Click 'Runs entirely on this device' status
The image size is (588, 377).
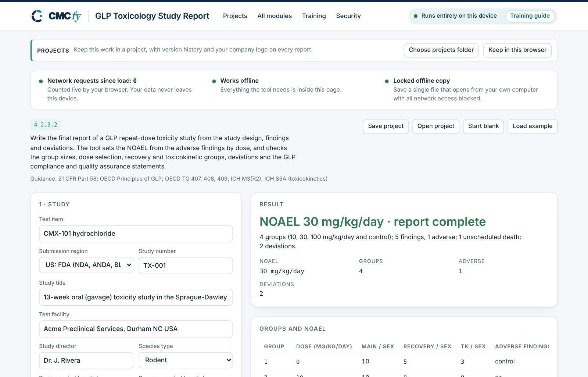pyautogui.click(x=459, y=16)
